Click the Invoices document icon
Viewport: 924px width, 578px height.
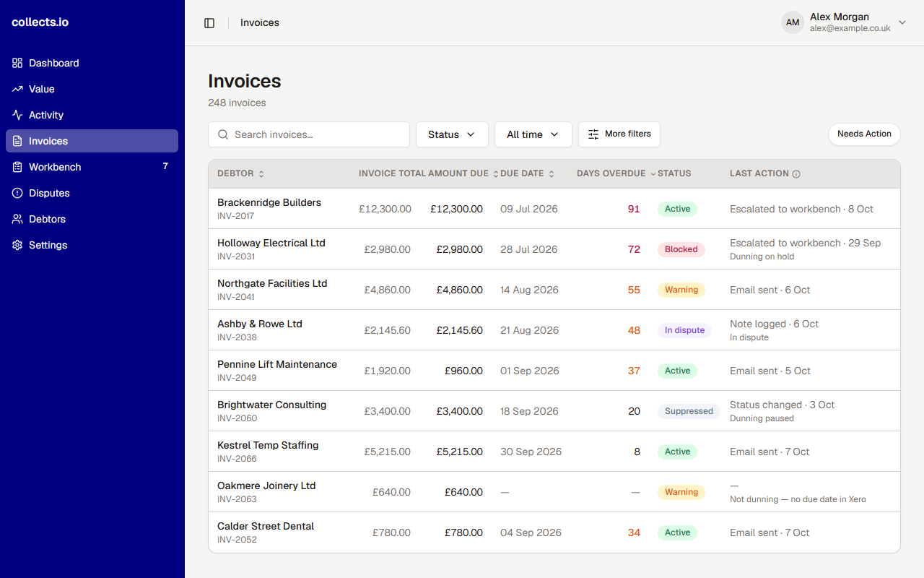tap(17, 141)
